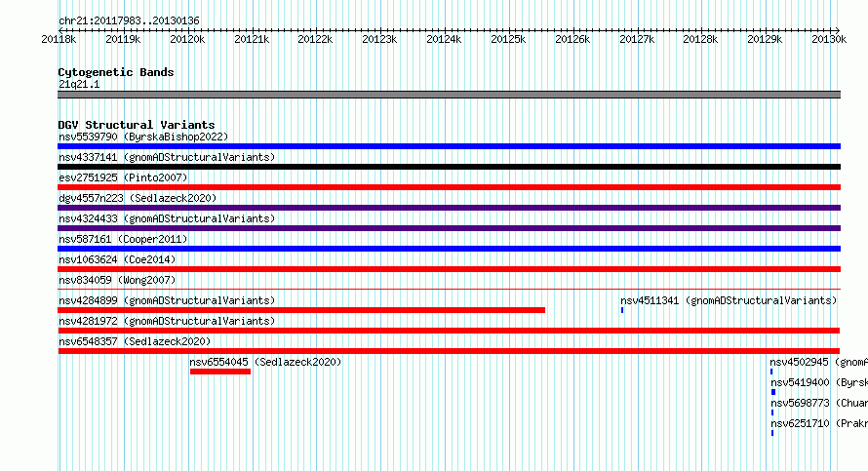Select the red nsv4284899 variant bar
This screenshot has width=868, height=471.
point(301,310)
